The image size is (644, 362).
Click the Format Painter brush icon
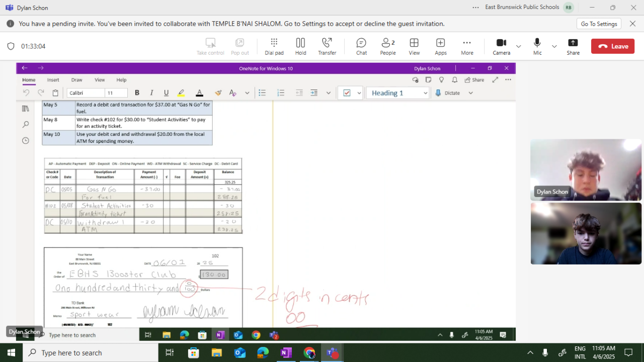click(218, 93)
